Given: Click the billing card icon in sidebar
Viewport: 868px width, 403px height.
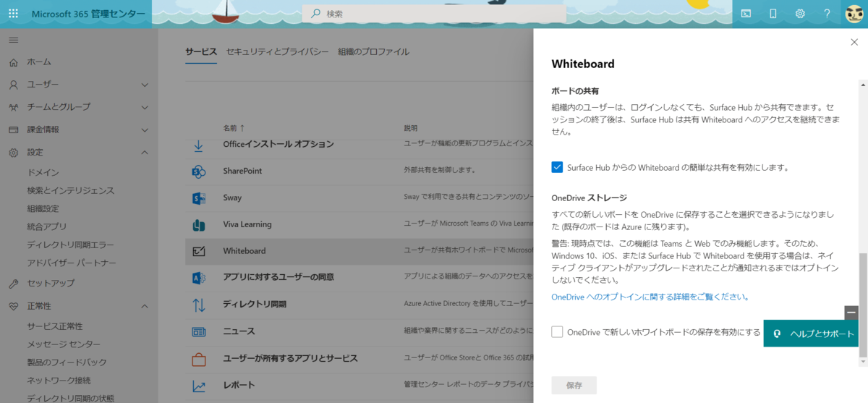Looking at the screenshot, I should [x=13, y=130].
